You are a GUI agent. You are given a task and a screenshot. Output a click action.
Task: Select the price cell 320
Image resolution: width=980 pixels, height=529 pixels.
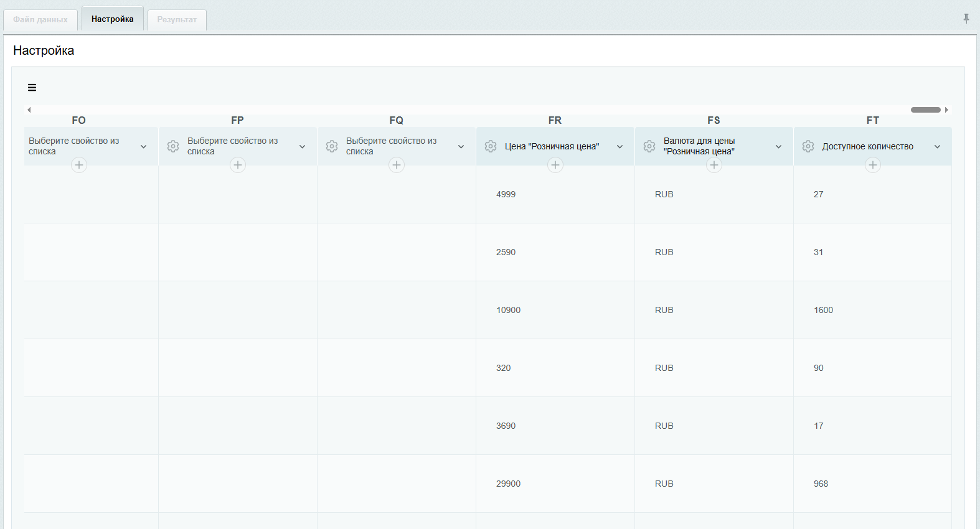click(x=555, y=368)
